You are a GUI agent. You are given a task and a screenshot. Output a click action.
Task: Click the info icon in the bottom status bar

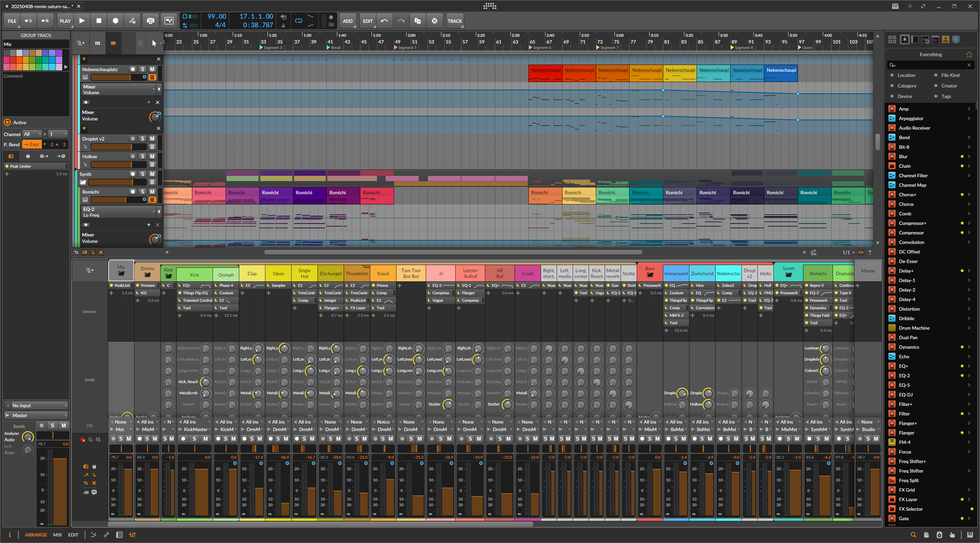[10, 534]
